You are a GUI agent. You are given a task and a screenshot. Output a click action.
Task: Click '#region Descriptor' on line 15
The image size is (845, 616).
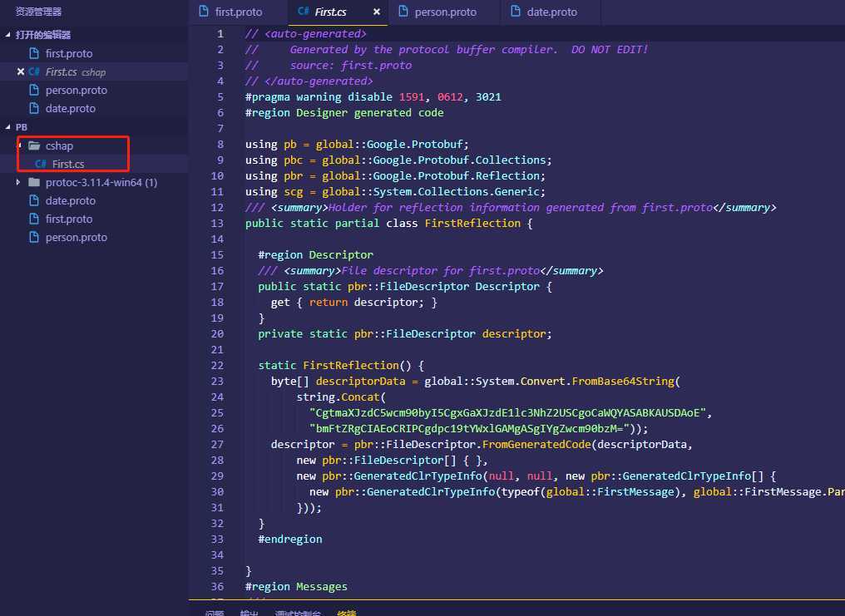point(315,254)
